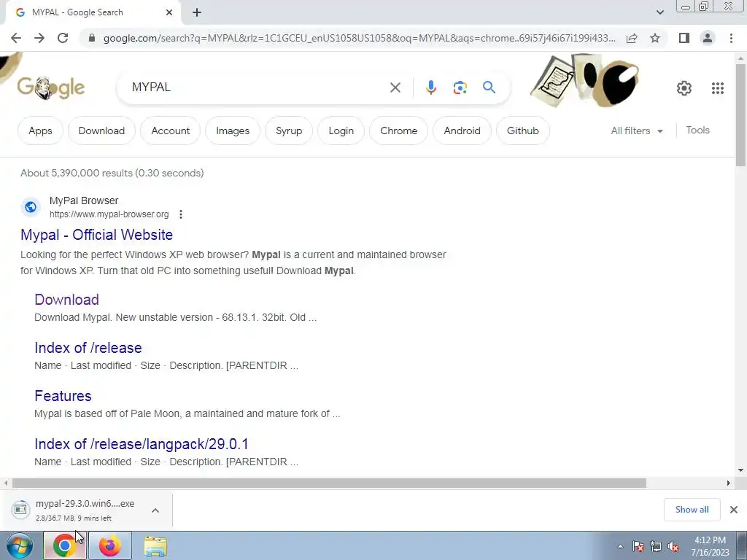Open the Windows Start orb

point(20,545)
